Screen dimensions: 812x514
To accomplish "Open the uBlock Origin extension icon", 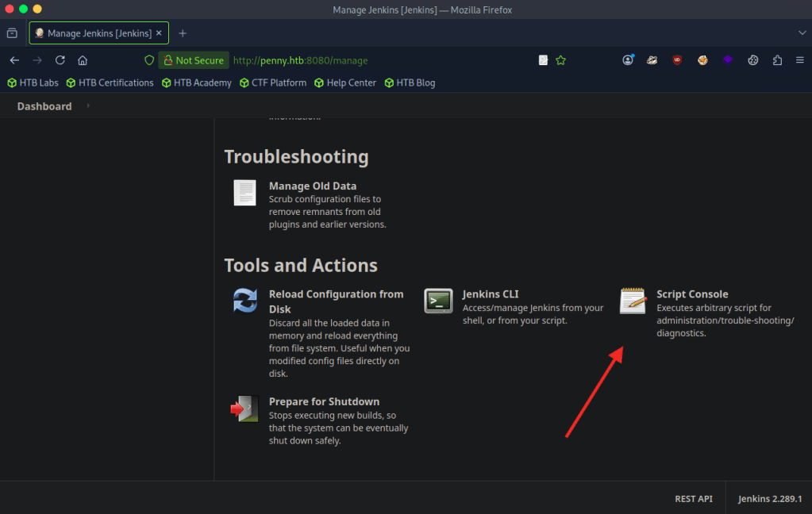I will point(677,60).
